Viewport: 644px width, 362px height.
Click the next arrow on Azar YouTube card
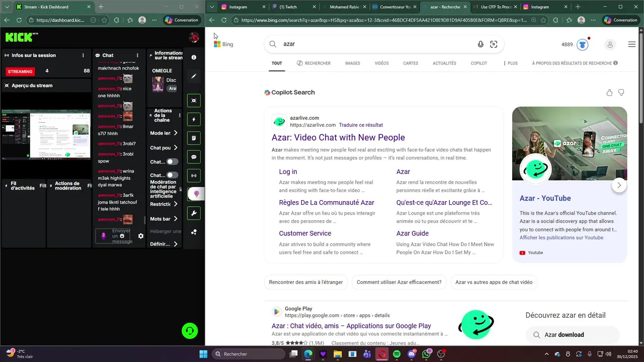tap(619, 185)
